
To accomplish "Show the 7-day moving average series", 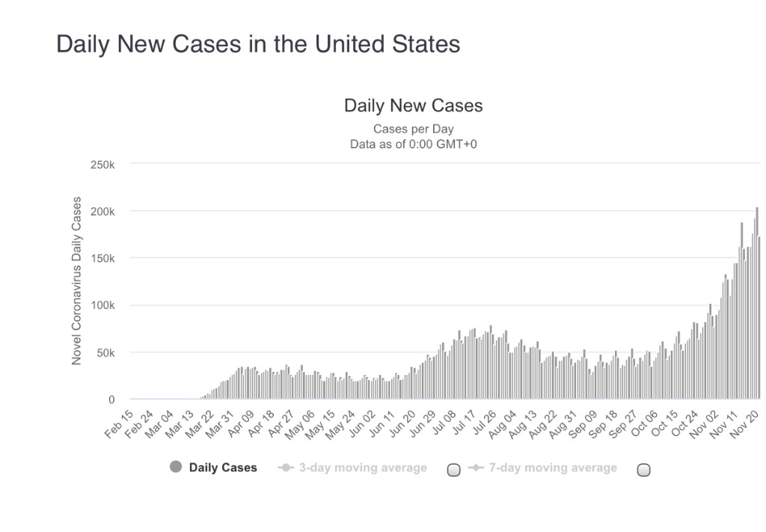I will (553, 468).
